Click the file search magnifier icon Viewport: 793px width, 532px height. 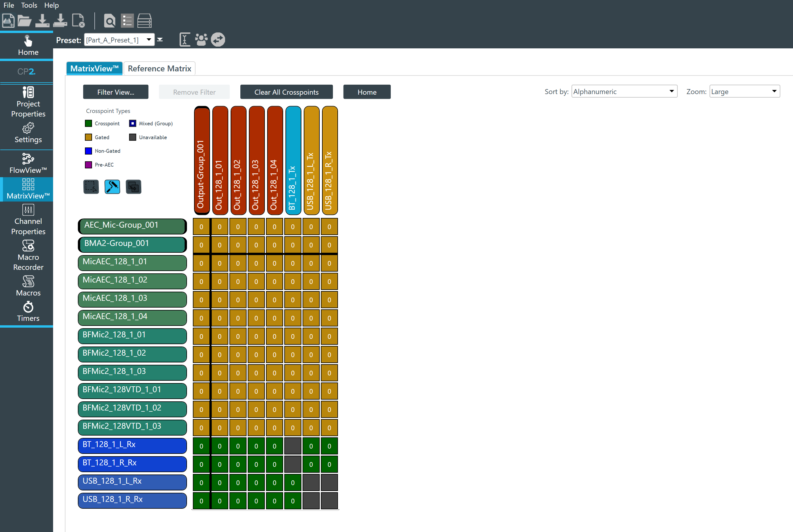110,21
